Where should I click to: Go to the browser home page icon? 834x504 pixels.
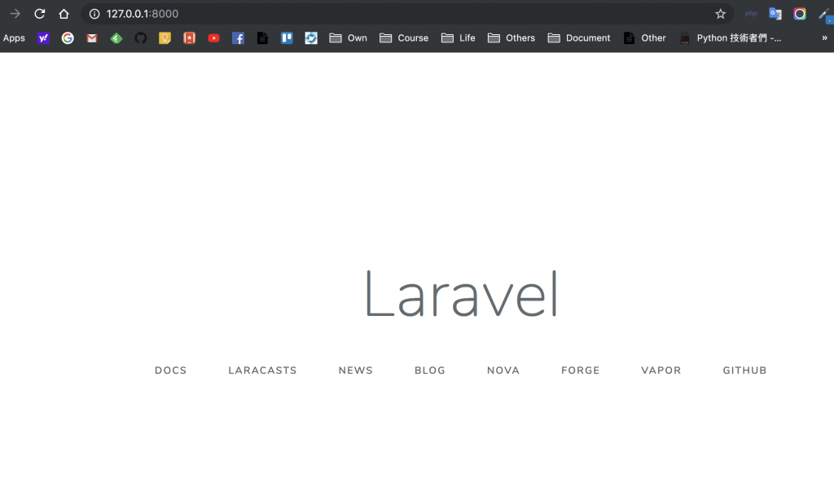tap(64, 14)
